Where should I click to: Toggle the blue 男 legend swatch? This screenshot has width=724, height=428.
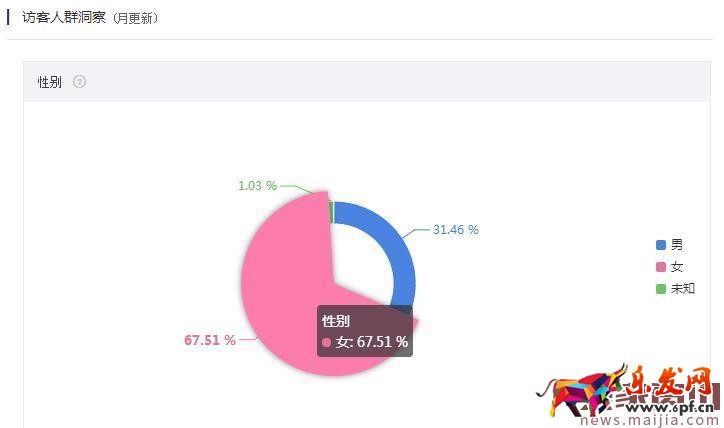coord(660,245)
